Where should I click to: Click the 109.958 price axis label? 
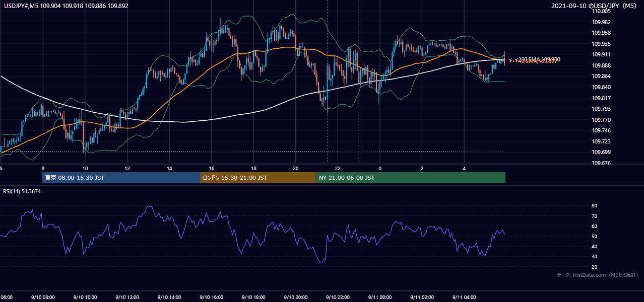tap(601, 33)
